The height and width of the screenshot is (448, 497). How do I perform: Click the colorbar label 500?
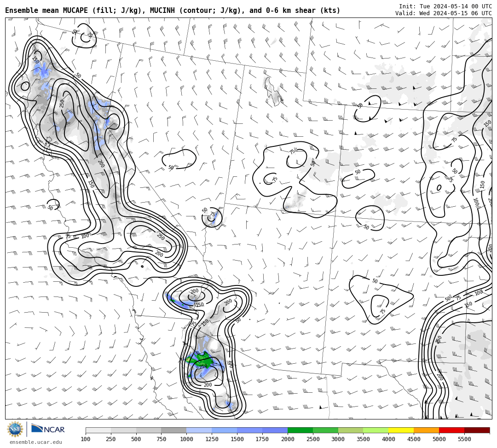[136, 439]
